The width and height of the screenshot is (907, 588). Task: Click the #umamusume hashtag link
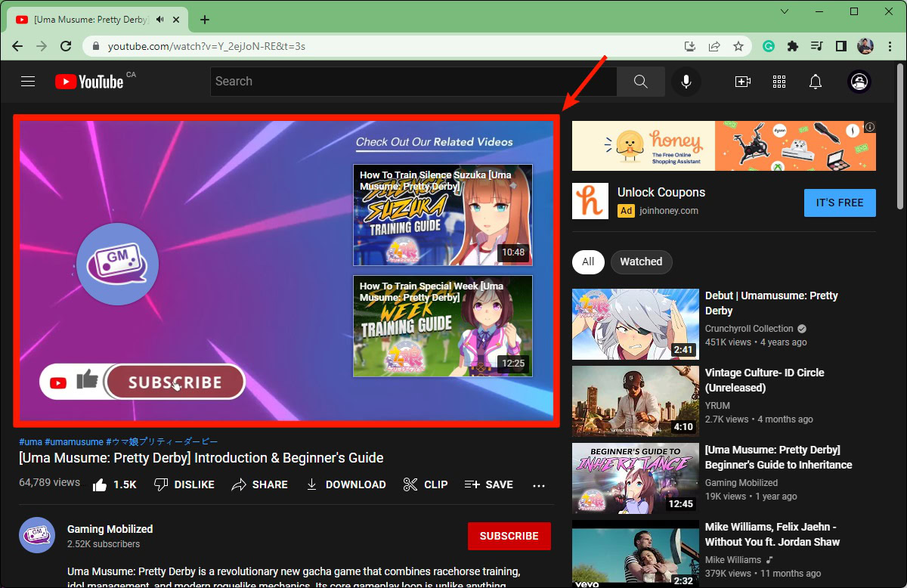pyautogui.click(x=73, y=441)
